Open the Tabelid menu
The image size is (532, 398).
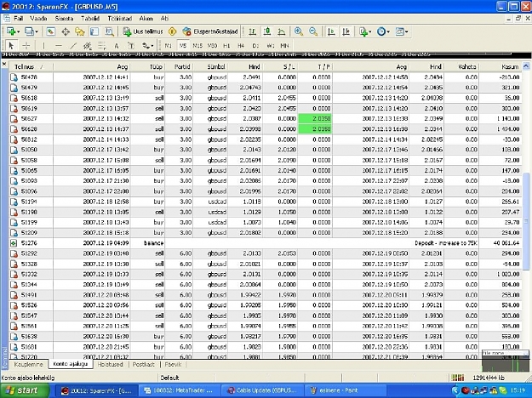[x=90, y=19]
